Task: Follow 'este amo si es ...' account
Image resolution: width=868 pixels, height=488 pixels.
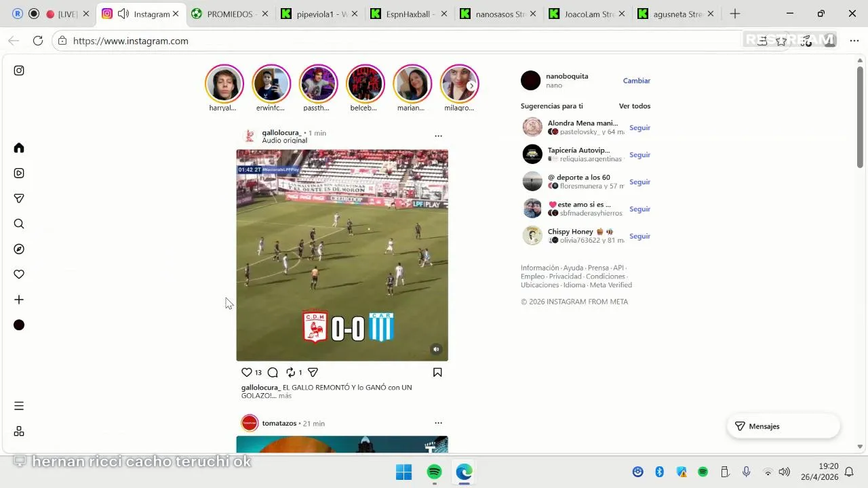Action: 639,209
